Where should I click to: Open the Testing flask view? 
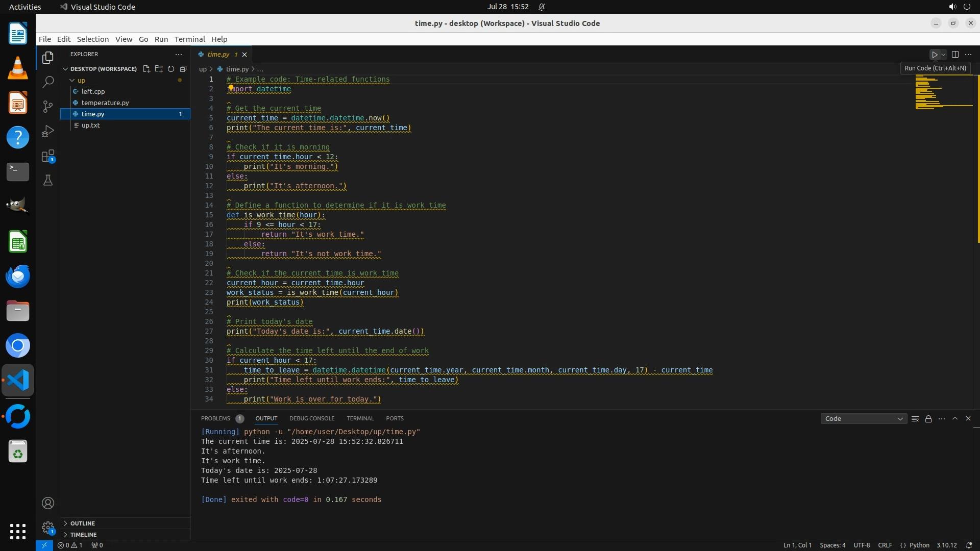[x=48, y=181]
